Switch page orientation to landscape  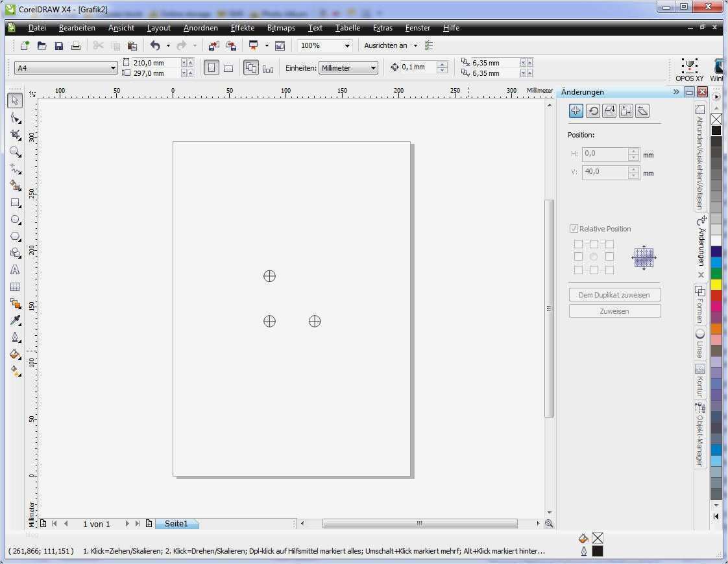click(x=228, y=67)
